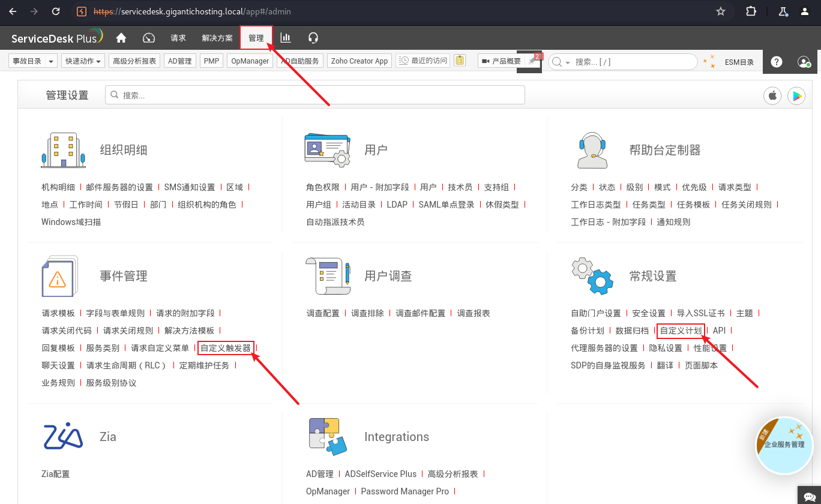Switch to the 请求 tab

(178, 38)
